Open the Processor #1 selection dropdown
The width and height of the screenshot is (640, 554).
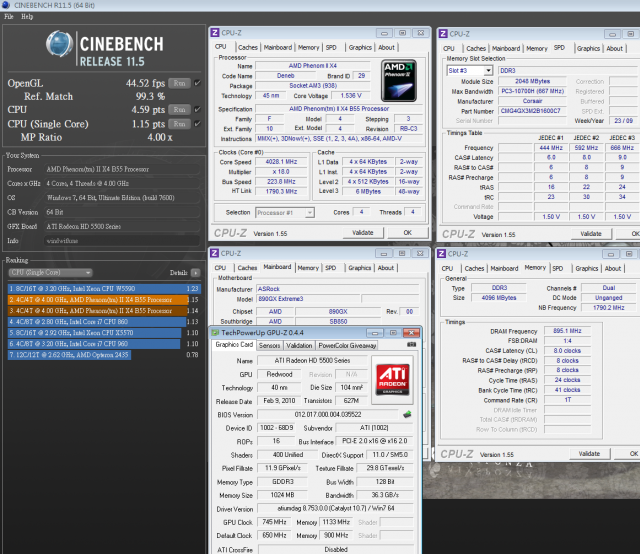click(x=285, y=213)
